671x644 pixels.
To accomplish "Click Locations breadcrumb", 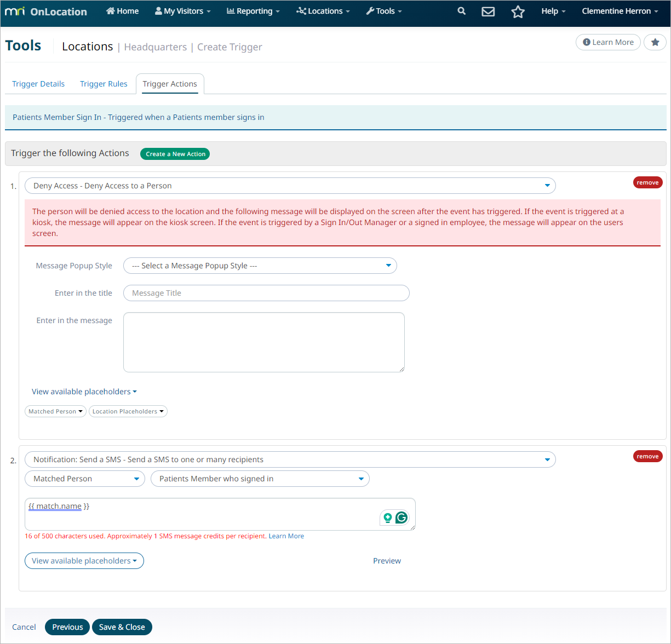I will (88, 47).
